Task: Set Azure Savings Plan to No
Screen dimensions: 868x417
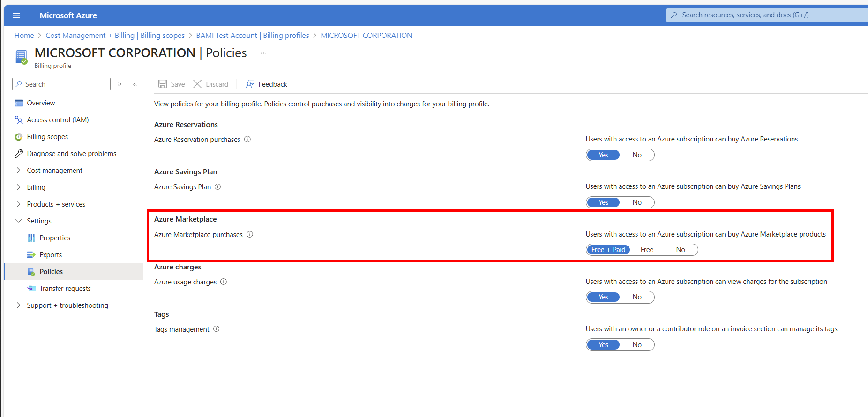Action: pos(637,202)
